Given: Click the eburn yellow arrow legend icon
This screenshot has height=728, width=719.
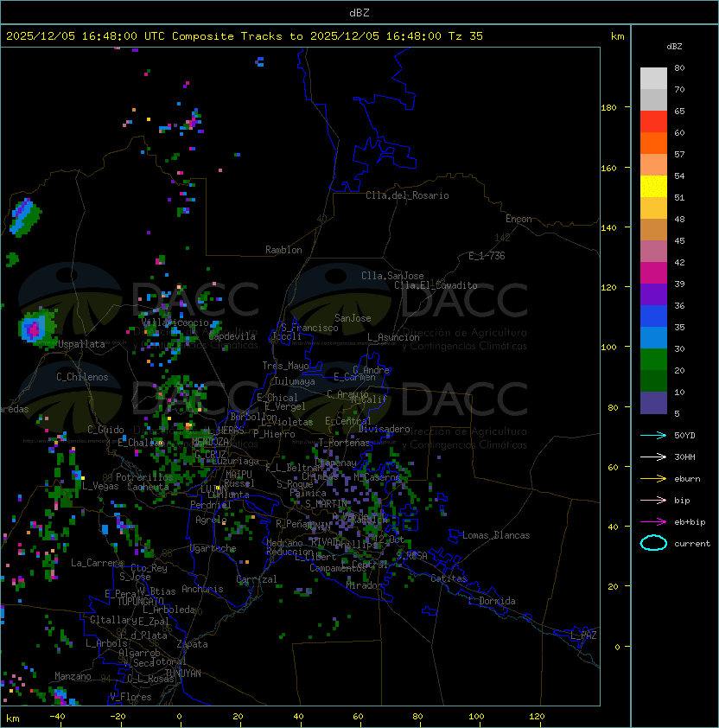Looking at the screenshot, I should (653, 479).
